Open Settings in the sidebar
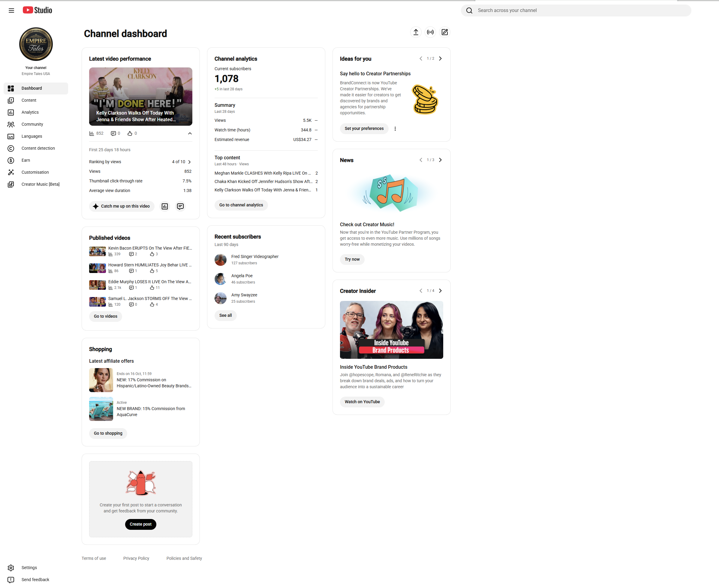The image size is (719, 588). pos(36,568)
